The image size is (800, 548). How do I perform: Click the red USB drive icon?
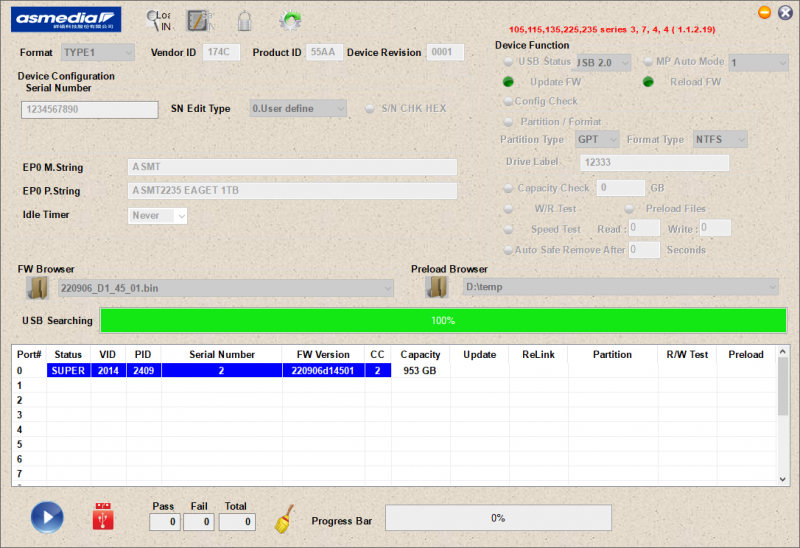pyautogui.click(x=102, y=517)
